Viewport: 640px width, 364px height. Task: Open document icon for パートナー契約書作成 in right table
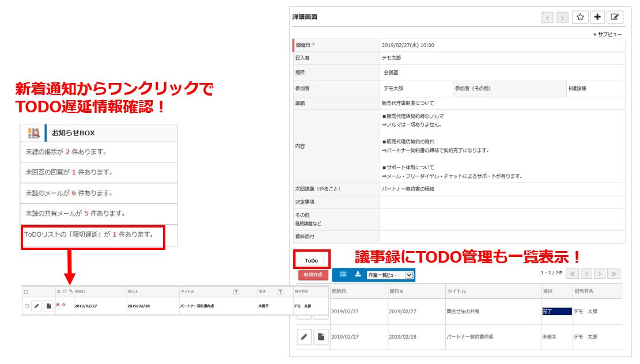pos(321,337)
